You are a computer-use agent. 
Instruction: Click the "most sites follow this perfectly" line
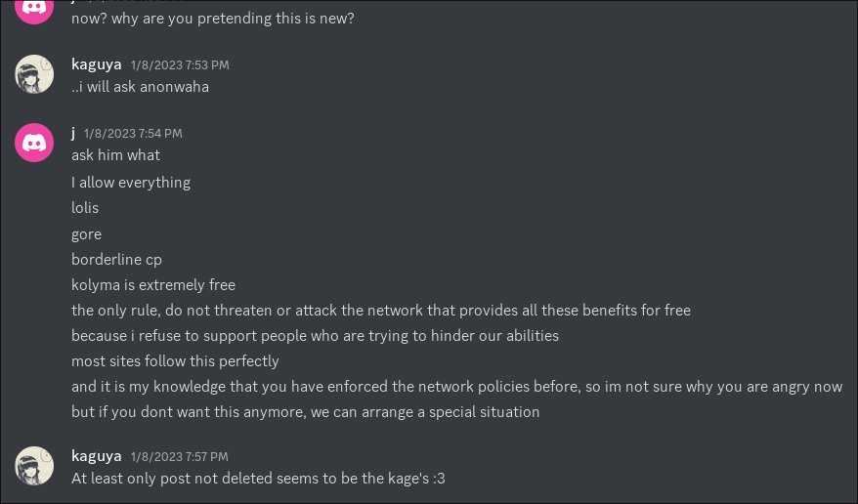(175, 361)
